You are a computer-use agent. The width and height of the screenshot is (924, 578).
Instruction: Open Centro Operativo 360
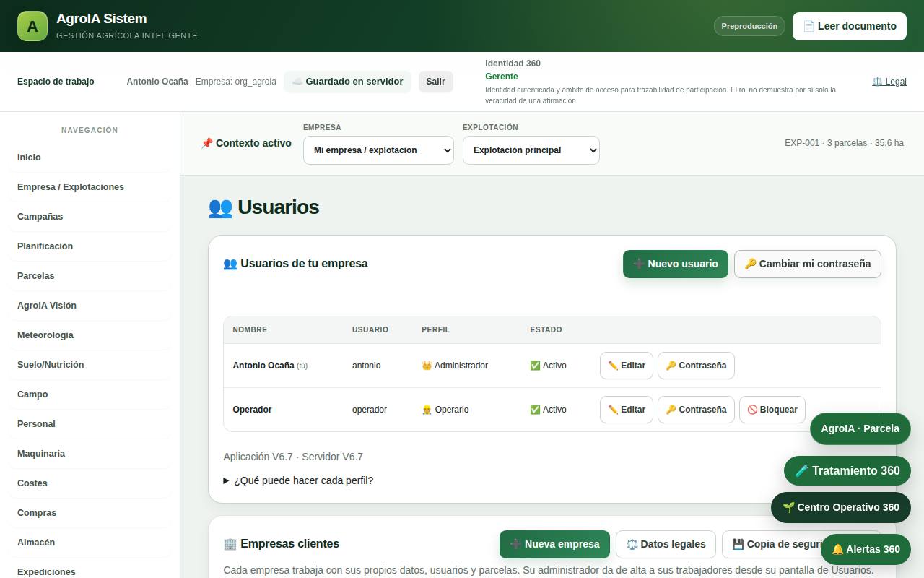coord(841,507)
